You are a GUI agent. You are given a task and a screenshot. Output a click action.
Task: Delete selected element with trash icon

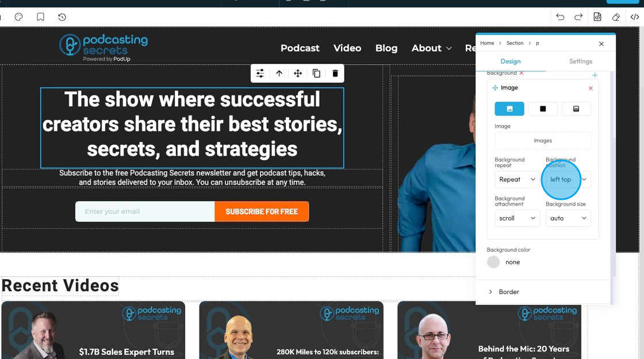(335, 74)
